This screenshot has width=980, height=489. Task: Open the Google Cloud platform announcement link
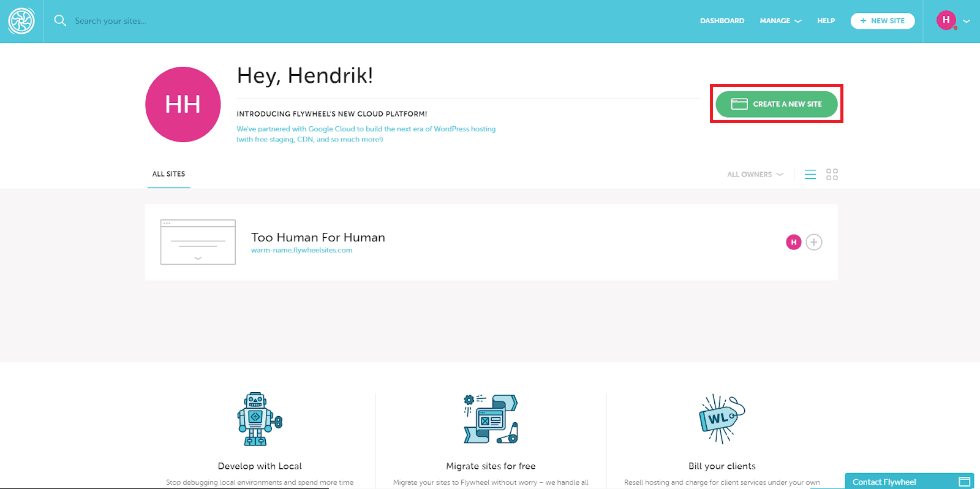pos(366,134)
